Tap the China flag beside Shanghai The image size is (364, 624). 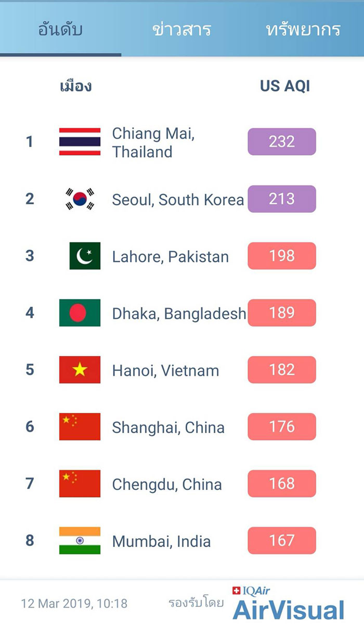click(80, 426)
